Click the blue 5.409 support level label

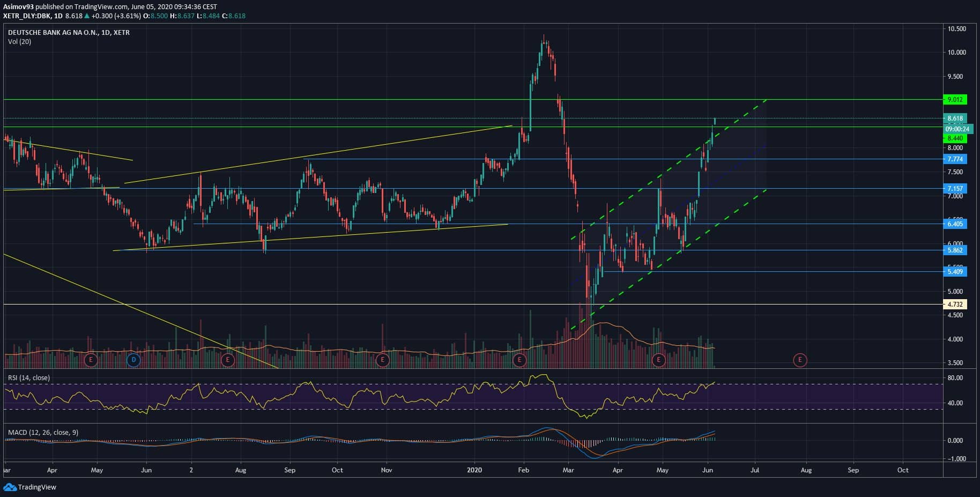[955, 272]
